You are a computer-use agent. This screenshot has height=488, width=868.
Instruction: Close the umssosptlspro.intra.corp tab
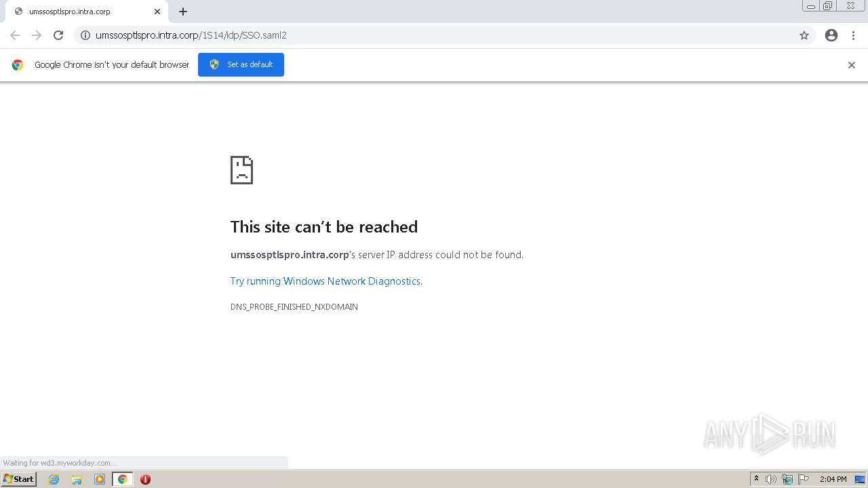(157, 12)
